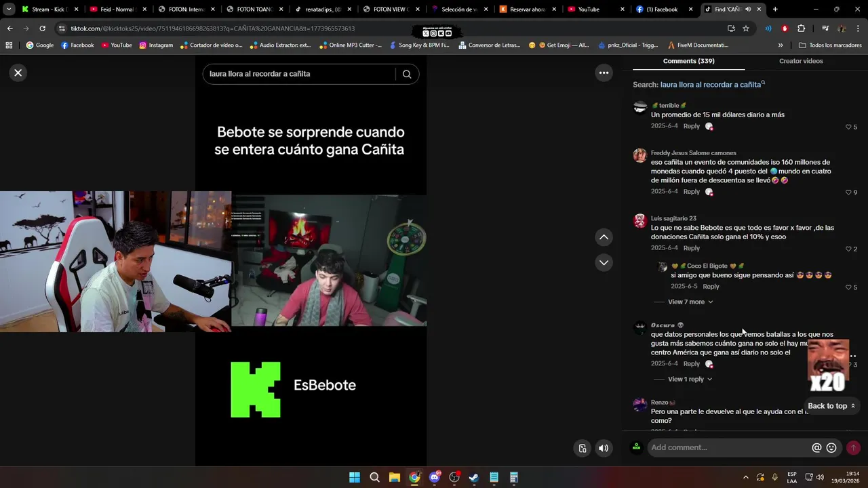Image resolution: width=868 pixels, height=488 pixels.
Task: Toggle auto-scroll icon beside the volume button
Action: point(583,448)
